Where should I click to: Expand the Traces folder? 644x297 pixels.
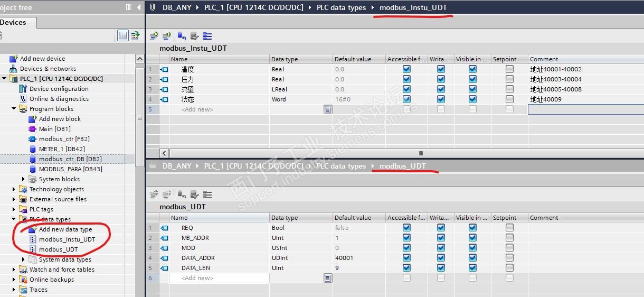[x=14, y=290]
